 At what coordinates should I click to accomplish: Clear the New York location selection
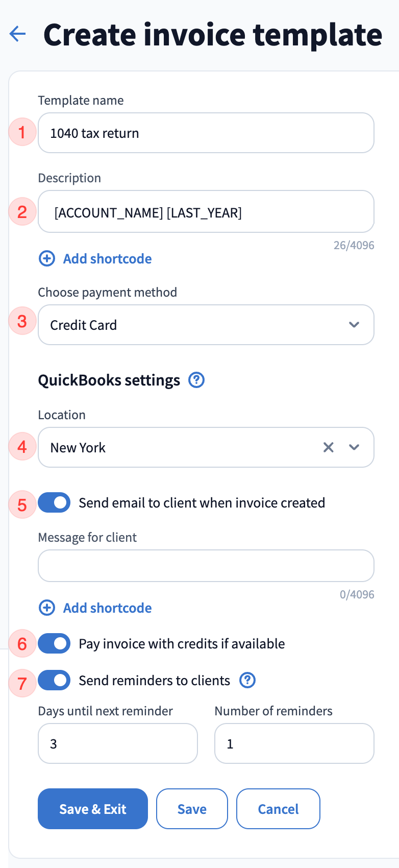(x=329, y=447)
